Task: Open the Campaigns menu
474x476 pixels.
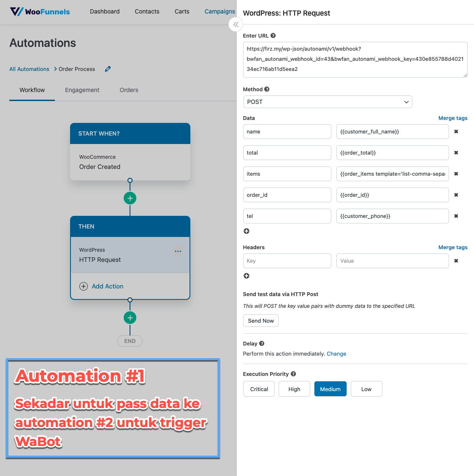Action: (x=220, y=11)
